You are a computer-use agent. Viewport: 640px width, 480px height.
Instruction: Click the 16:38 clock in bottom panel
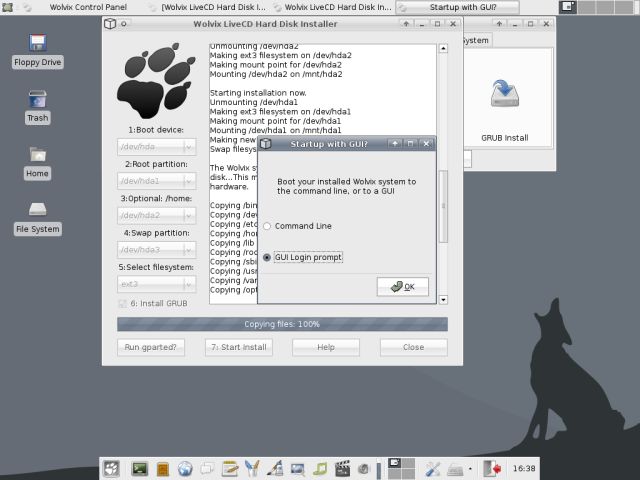click(524, 469)
